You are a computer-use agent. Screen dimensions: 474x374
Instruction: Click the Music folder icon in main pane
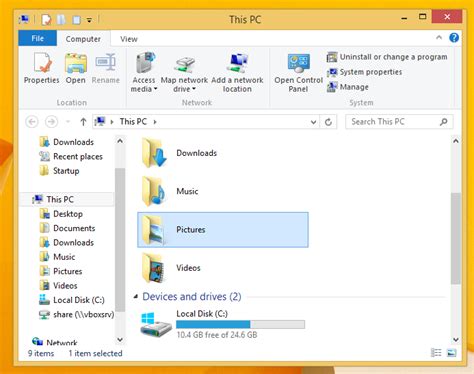(153, 191)
